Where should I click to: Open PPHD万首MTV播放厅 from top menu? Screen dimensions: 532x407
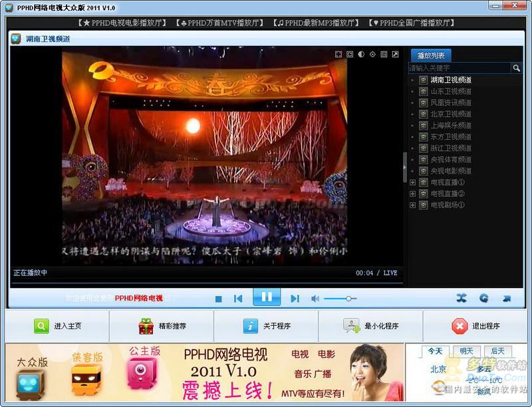tap(219, 23)
